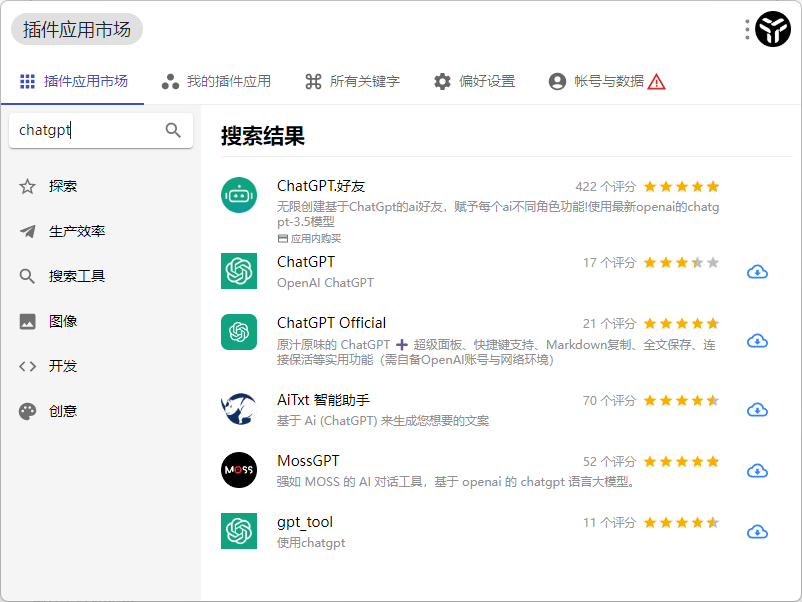Screen dimensions: 802x602
Task: Download MossGPT via cloud icon
Action: 757,471
